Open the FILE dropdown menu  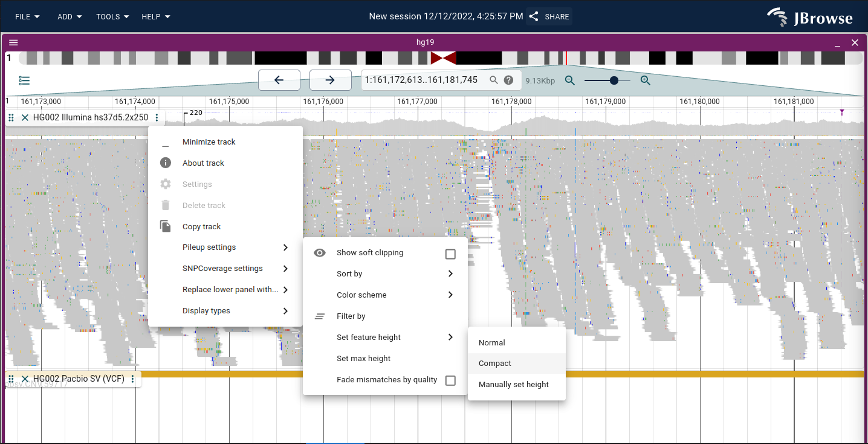click(x=28, y=16)
